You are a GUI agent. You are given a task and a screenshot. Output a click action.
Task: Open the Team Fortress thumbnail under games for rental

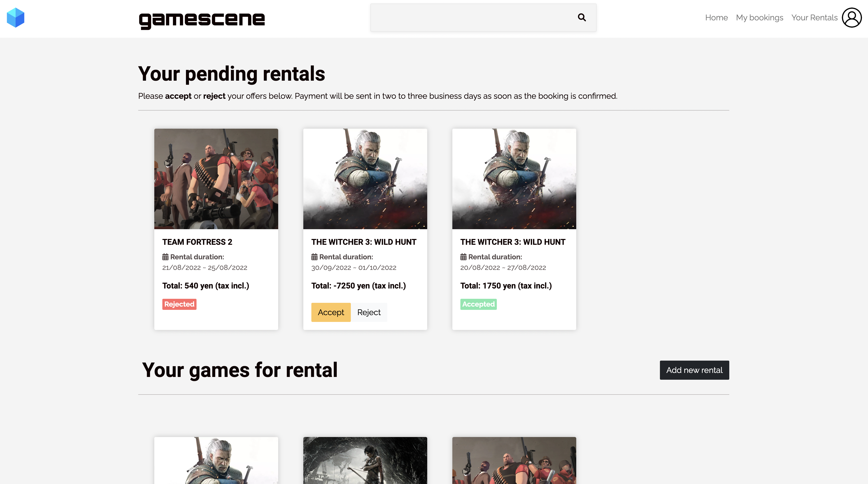pyautogui.click(x=514, y=460)
